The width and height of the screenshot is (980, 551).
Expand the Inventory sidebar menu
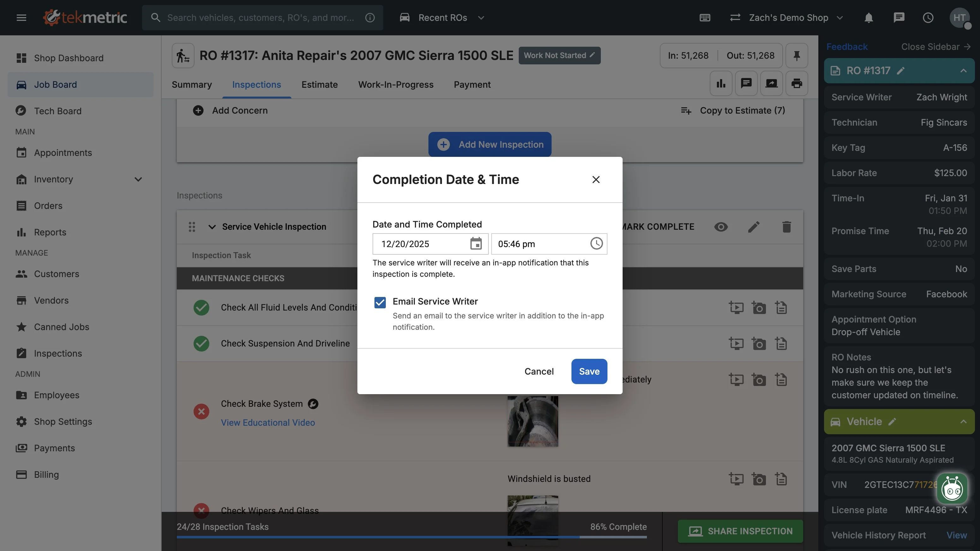(x=138, y=179)
